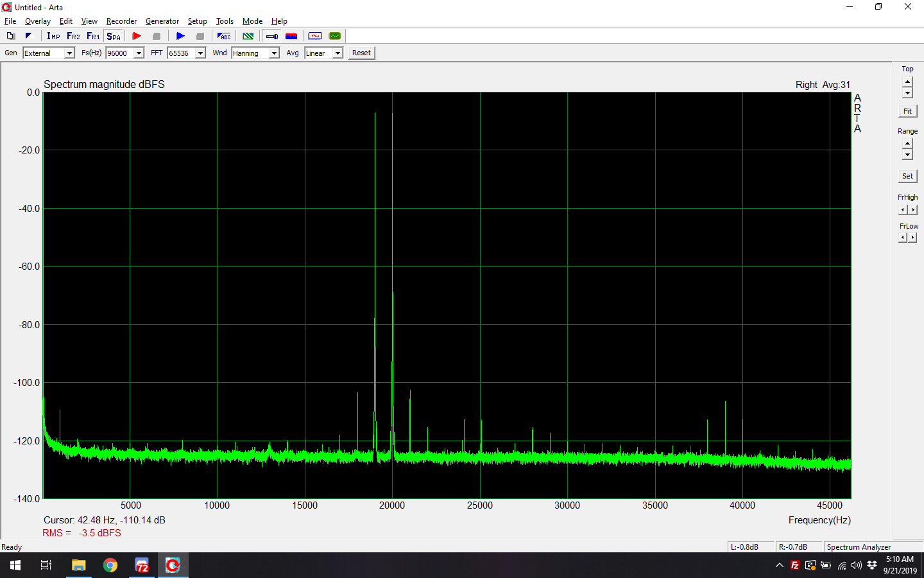Click the green sine wave display icon

[334, 36]
